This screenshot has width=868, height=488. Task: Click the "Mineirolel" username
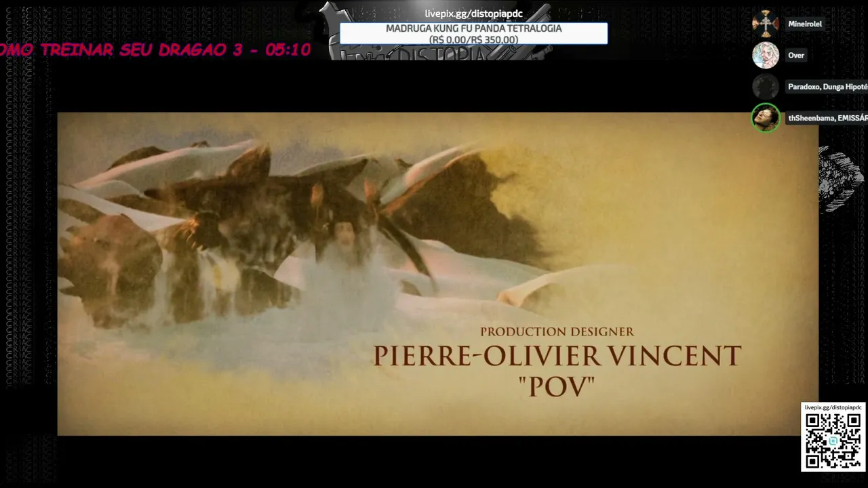[805, 24]
